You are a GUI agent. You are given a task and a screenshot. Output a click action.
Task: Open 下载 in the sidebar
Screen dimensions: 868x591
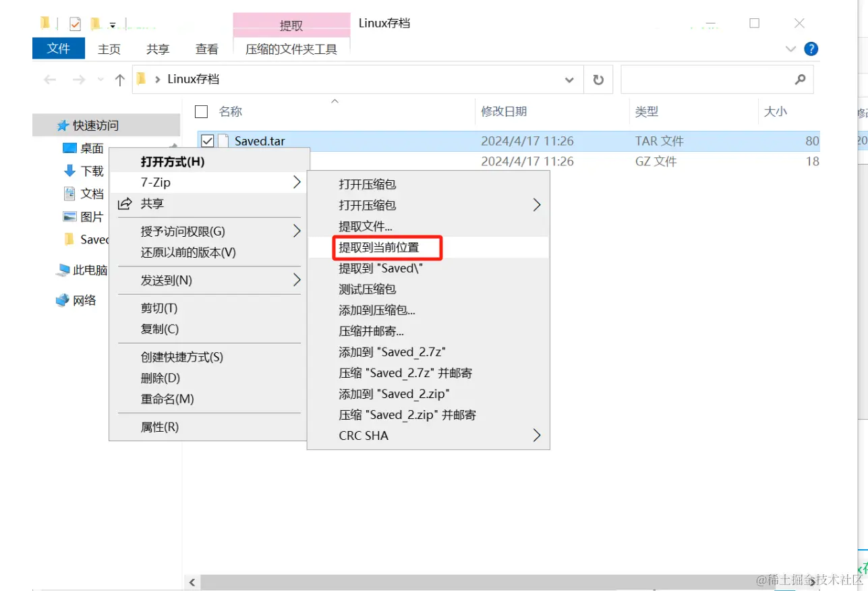[83, 171]
